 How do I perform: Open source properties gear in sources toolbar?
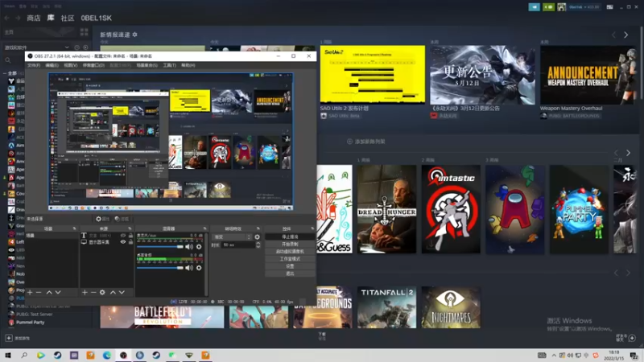pyautogui.click(x=102, y=292)
